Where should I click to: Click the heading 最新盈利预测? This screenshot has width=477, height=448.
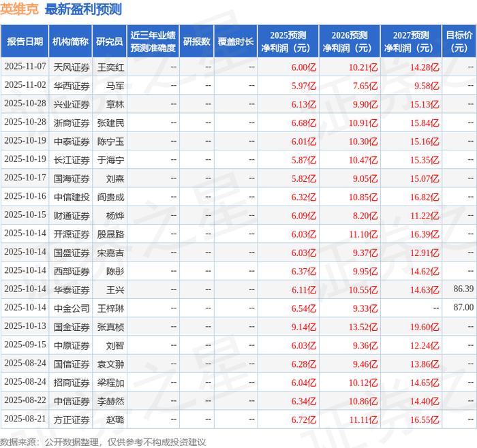(83, 9)
